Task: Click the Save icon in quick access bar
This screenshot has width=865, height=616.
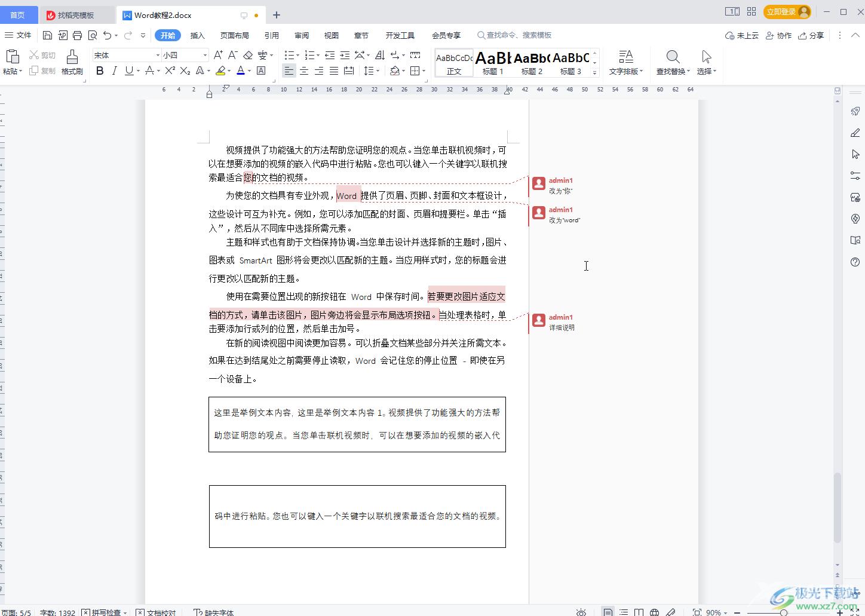Action: pyautogui.click(x=48, y=35)
